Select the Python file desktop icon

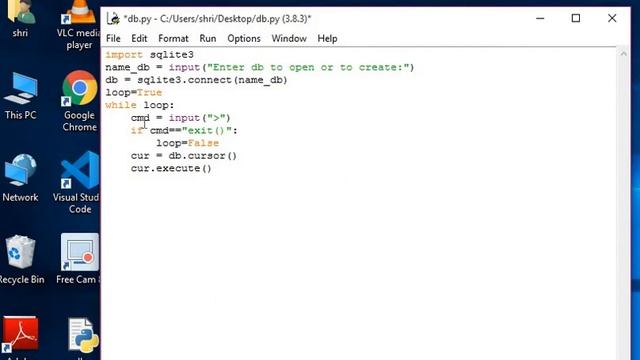point(83,337)
